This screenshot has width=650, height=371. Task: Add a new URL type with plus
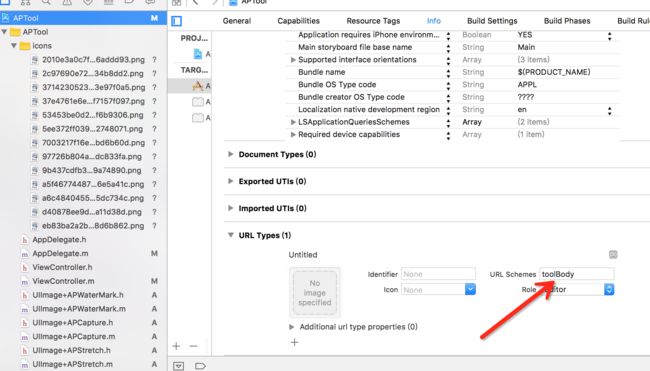click(x=294, y=342)
